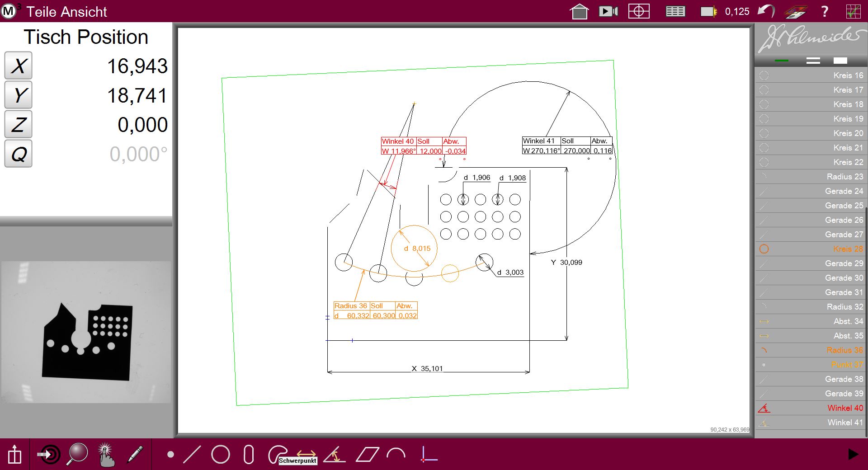The image size is (868, 470).
Task: Switch to double-line list view mode
Action: click(813, 61)
